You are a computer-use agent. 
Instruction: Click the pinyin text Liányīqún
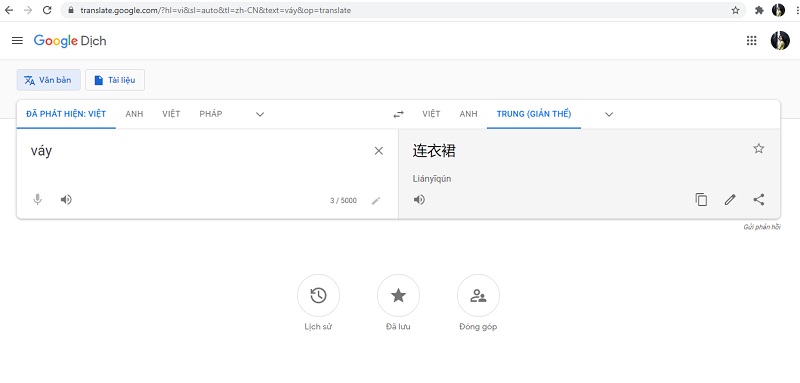pos(432,179)
